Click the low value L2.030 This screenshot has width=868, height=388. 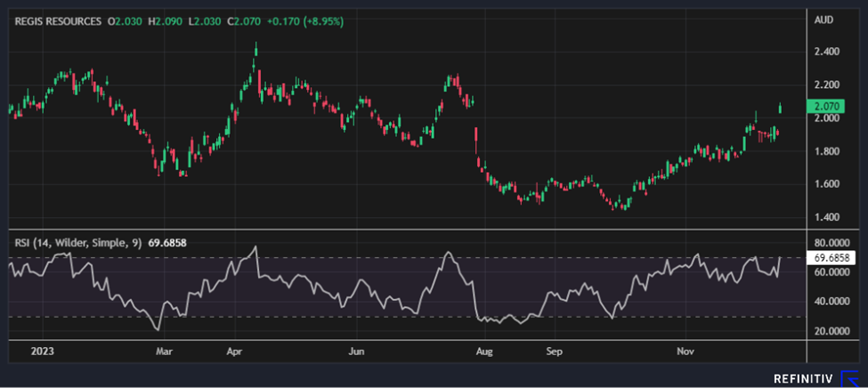click(204, 21)
